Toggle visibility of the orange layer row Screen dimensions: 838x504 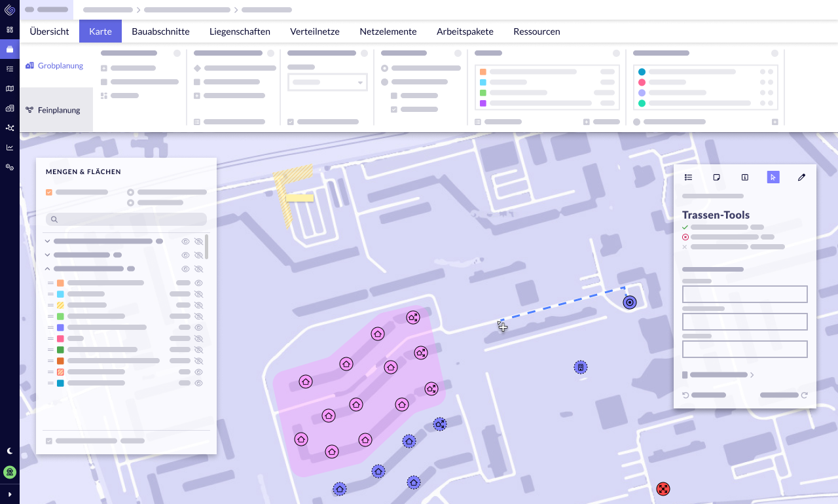[199, 283]
